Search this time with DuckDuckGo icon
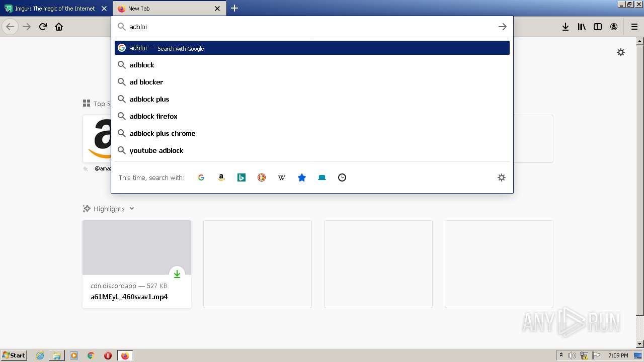644x362 pixels. coord(262,177)
